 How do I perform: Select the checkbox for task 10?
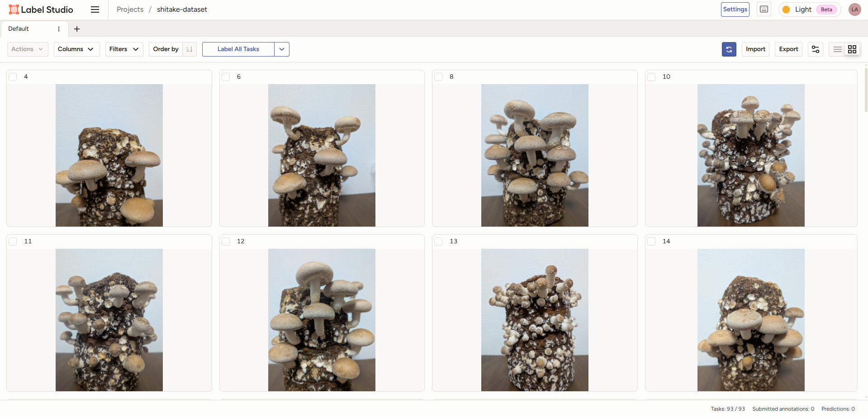point(651,77)
